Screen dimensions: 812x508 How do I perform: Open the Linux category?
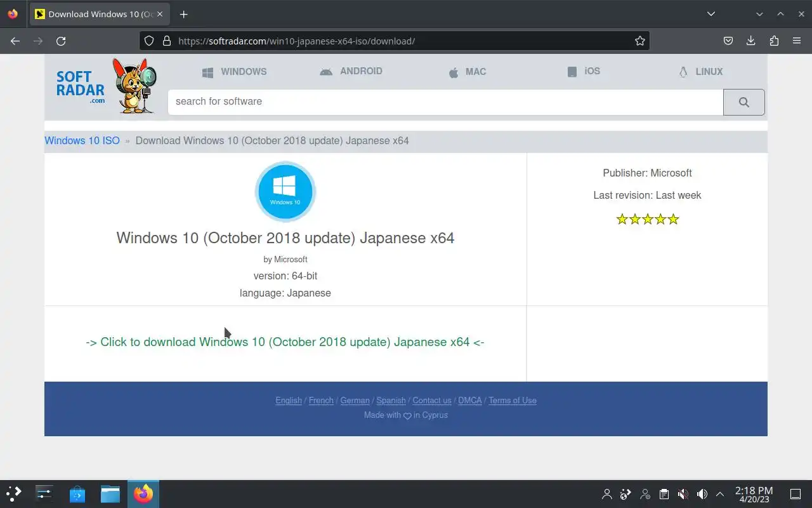[700, 72]
